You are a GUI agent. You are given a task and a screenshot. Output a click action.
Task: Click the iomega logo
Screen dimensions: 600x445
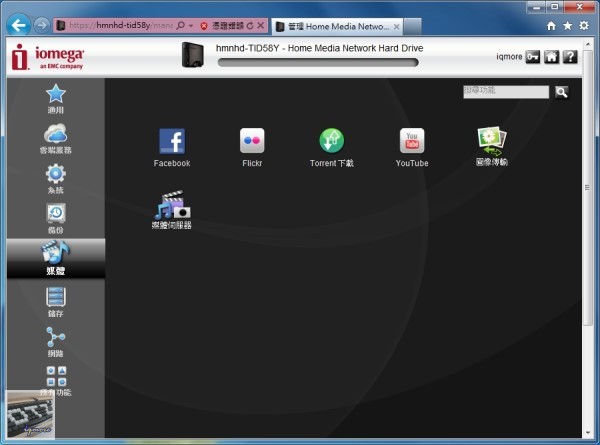(48, 57)
